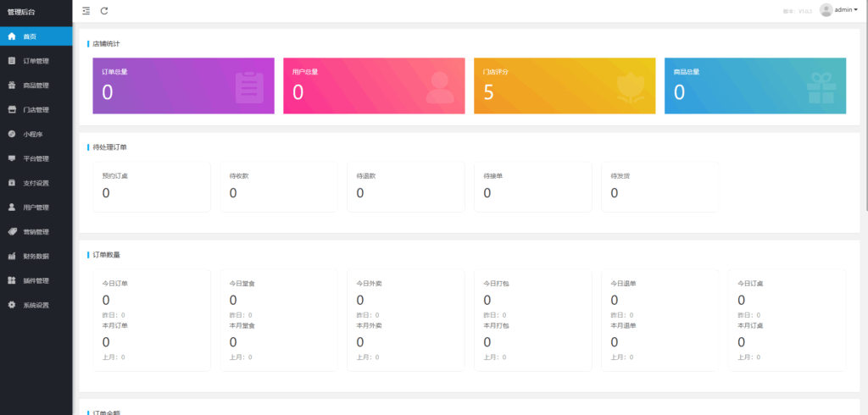Go to 支付设置 in the sidebar

(x=36, y=183)
